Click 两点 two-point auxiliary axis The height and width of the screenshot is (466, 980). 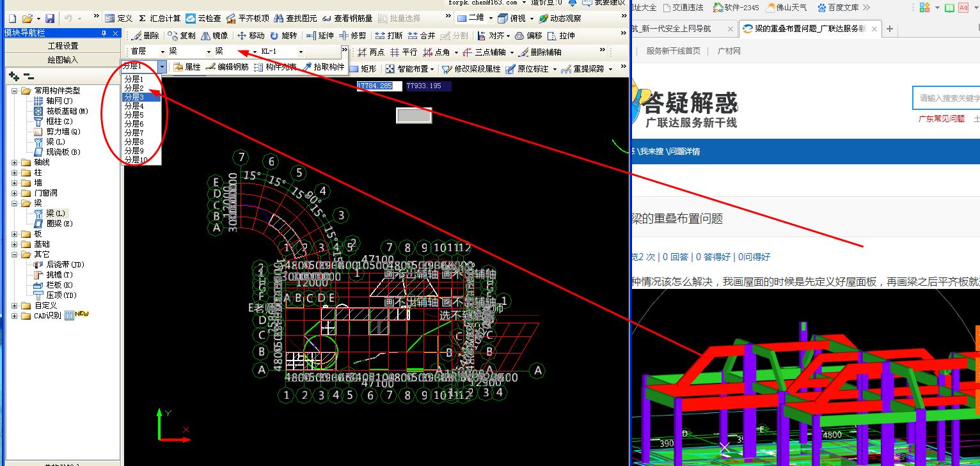(371, 52)
